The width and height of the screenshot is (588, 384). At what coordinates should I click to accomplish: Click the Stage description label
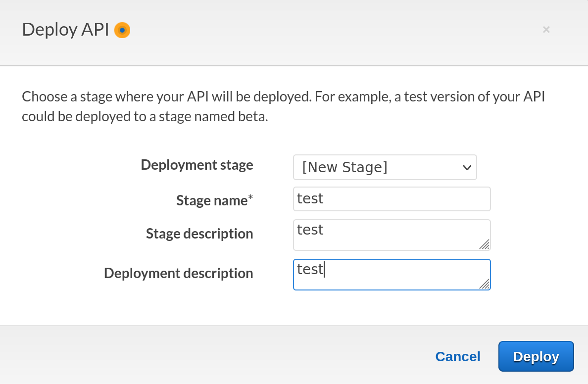pos(199,234)
